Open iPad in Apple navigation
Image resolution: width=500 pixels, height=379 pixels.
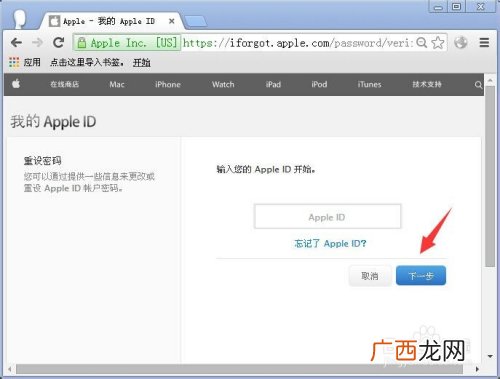(x=273, y=84)
